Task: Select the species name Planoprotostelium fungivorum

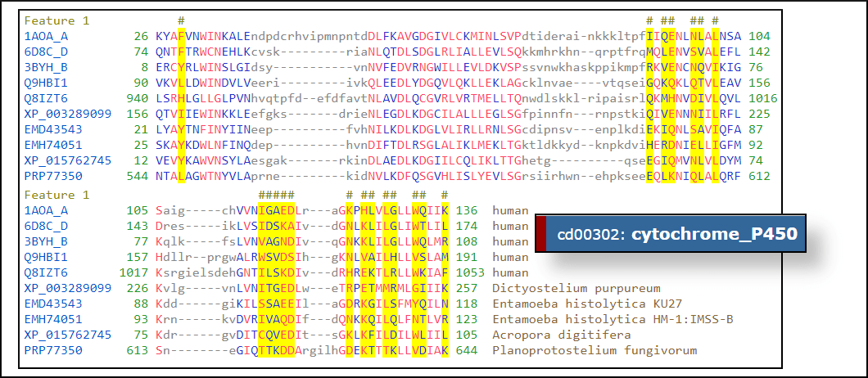Action: point(594,351)
